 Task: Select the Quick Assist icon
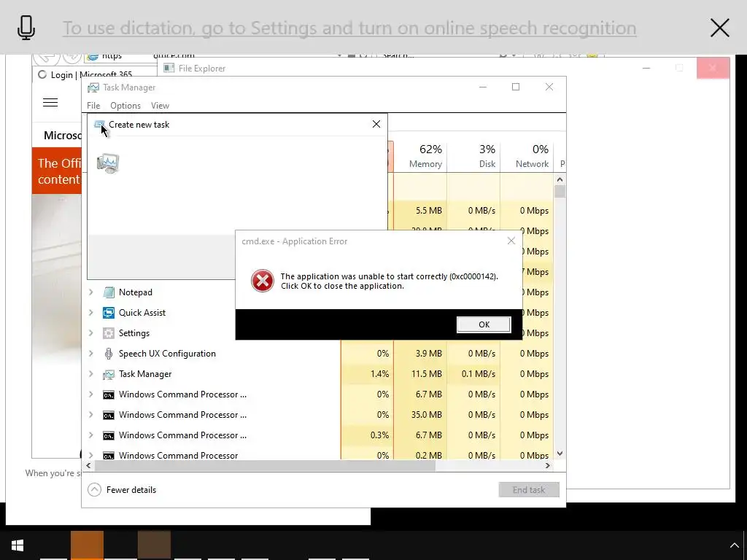click(x=109, y=313)
